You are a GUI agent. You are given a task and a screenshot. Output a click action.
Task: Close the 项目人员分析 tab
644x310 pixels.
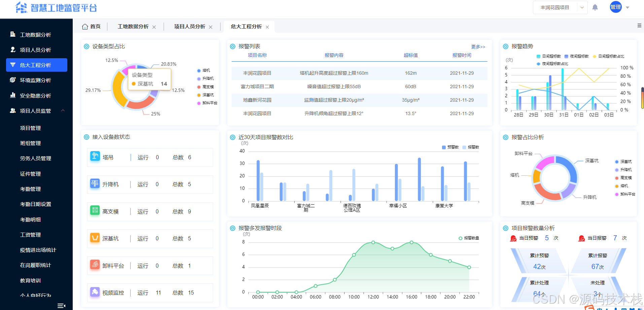pos(211,27)
